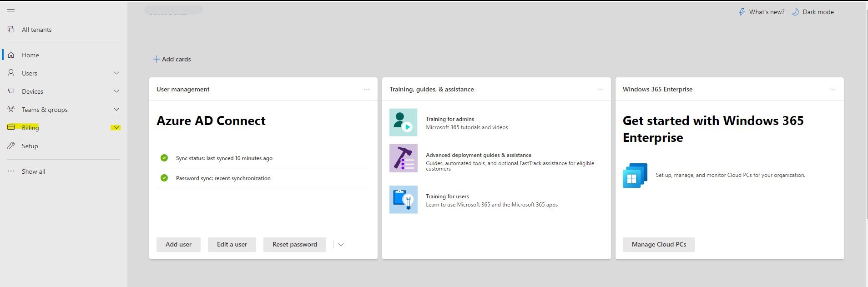Click the Advanced deployment guides hammer icon
Viewport: 868px width, 287px height.
tap(404, 158)
